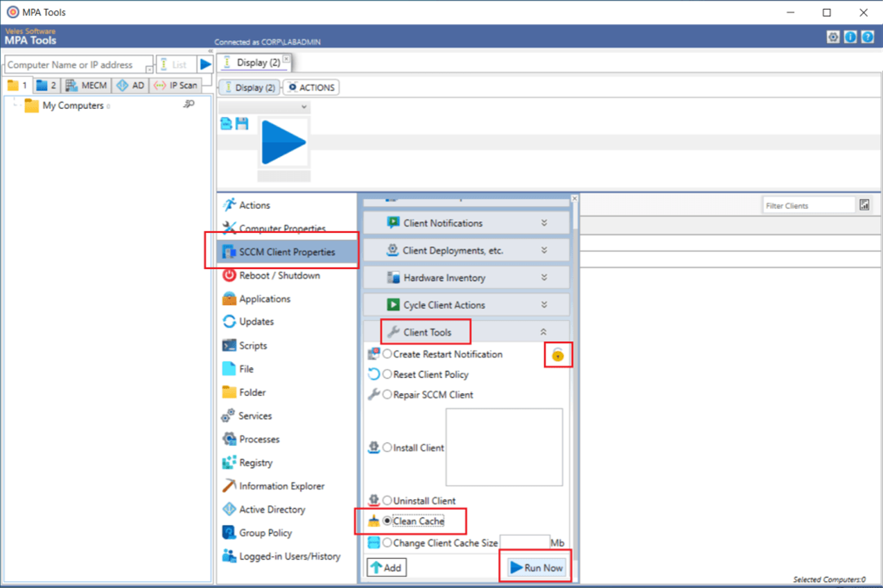Select Create Restart Notification radio button
This screenshot has height=588, width=883.
pos(387,354)
